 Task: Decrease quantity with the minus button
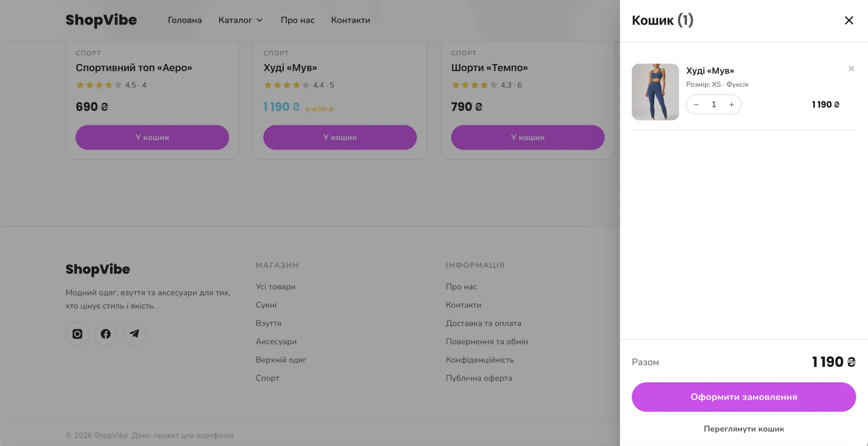coord(696,105)
